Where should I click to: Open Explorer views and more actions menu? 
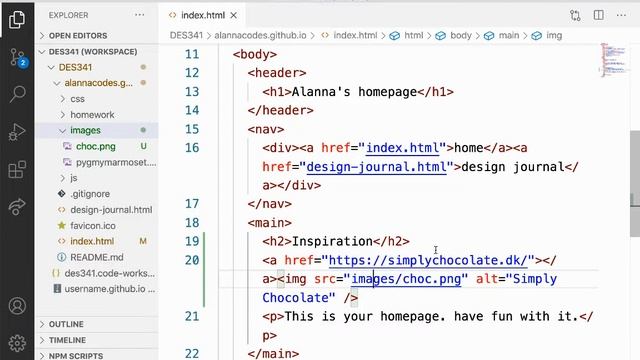pyautogui.click(x=140, y=15)
